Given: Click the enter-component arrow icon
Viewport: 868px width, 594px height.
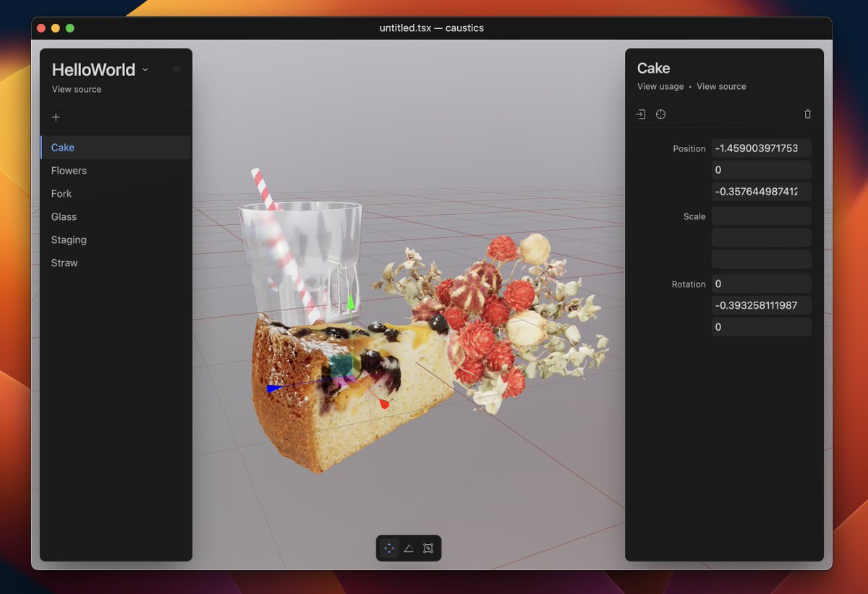Looking at the screenshot, I should (x=641, y=114).
